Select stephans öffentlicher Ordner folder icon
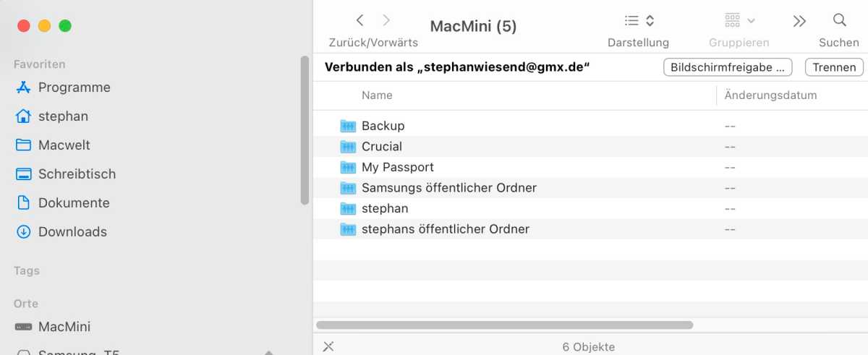This screenshot has height=355, width=868. [x=348, y=229]
